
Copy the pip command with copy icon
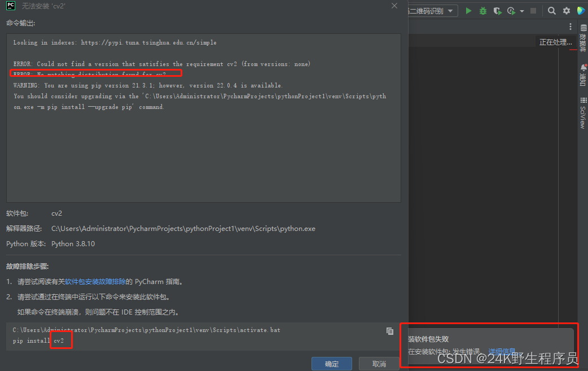coord(390,331)
